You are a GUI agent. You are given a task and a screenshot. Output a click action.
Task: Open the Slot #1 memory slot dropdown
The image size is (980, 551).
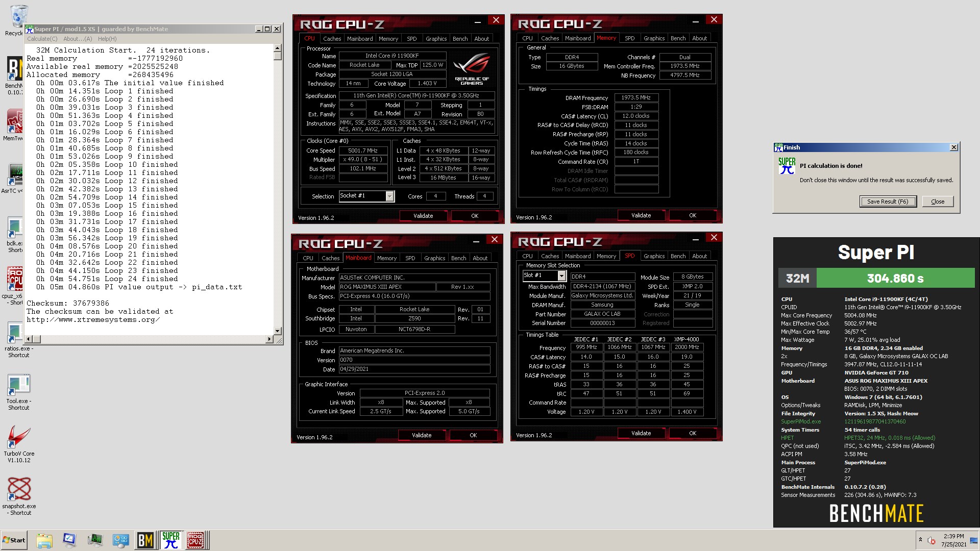(561, 275)
